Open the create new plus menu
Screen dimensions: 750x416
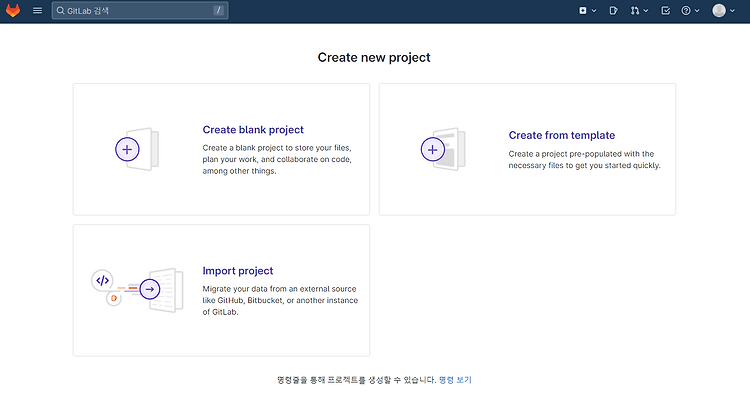[x=583, y=11]
